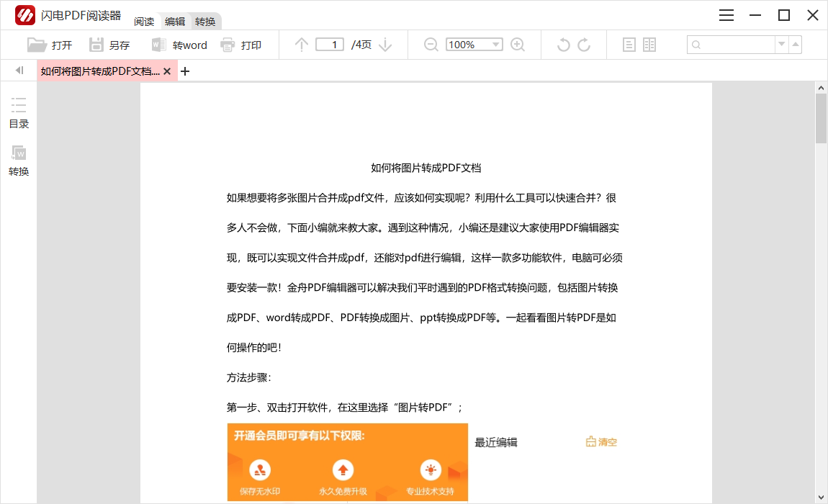Switch to single page view
The height and width of the screenshot is (504, 828).
tap(629, 45)
